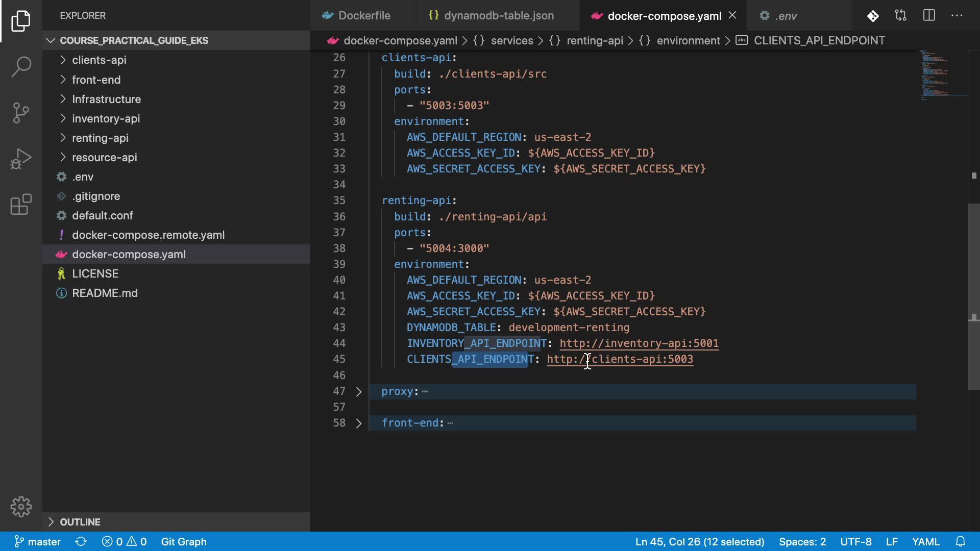Click the Synchronize Changes status icon

81,541
